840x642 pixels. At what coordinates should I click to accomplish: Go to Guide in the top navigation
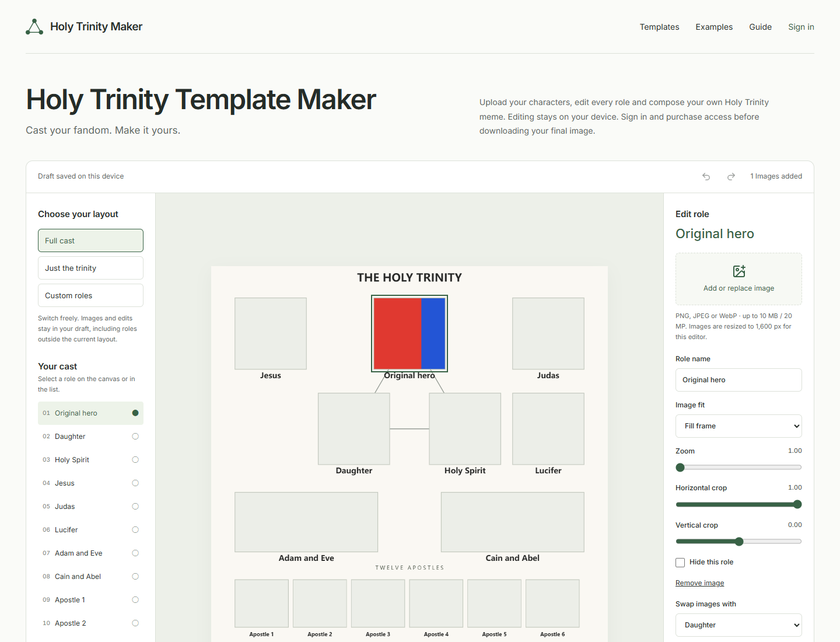click(761, 27)
